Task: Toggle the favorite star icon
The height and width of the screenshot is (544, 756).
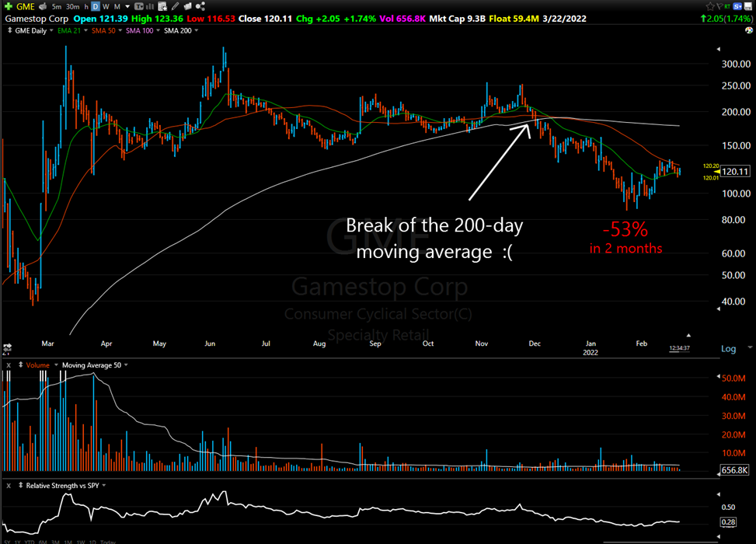Action: 709,6
